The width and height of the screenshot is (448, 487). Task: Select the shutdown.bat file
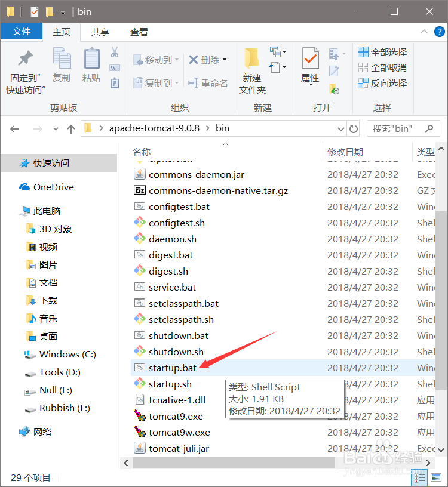pos(179,335)
